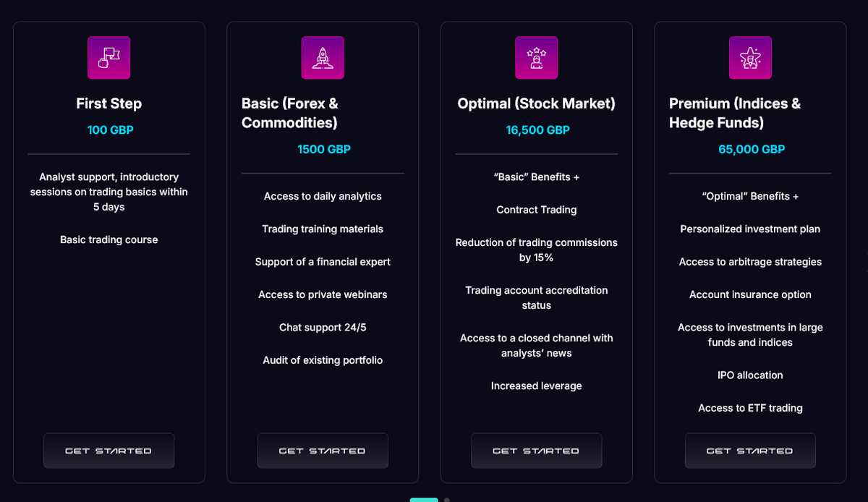868x502 pixels.
Task: Click the 16,500 GBP price link
Action: click(x=537, y=130)
